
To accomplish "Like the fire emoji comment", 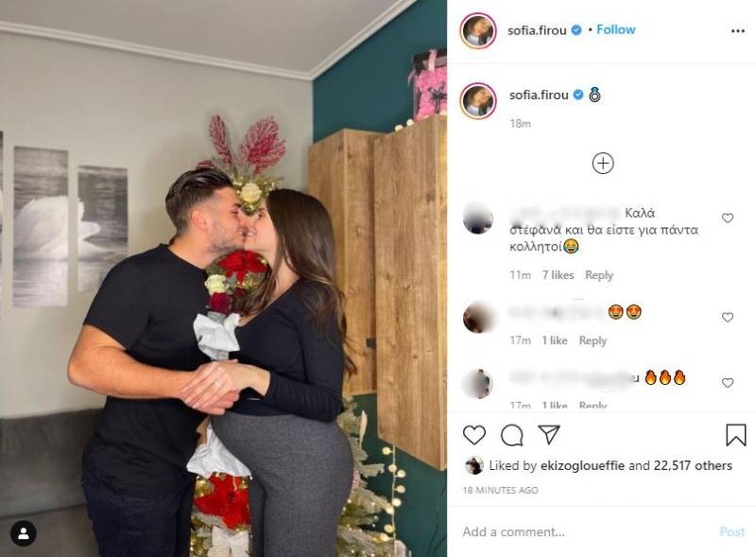I will [x=728, y=383].
